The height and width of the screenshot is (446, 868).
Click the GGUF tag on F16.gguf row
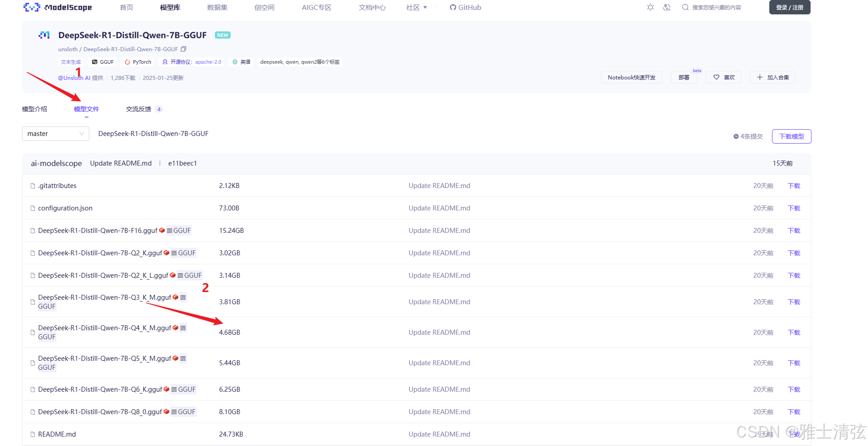(179, 231)
